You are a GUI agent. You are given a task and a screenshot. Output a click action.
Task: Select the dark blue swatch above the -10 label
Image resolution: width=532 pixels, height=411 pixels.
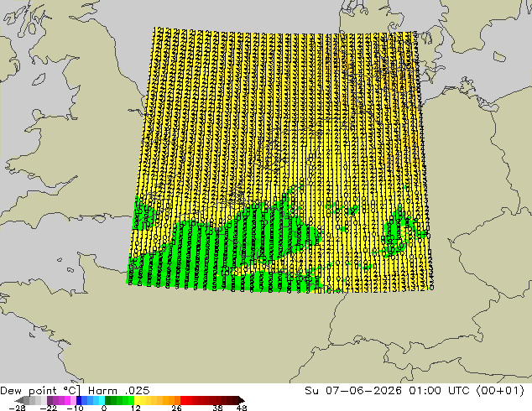[x=79, y=400]
